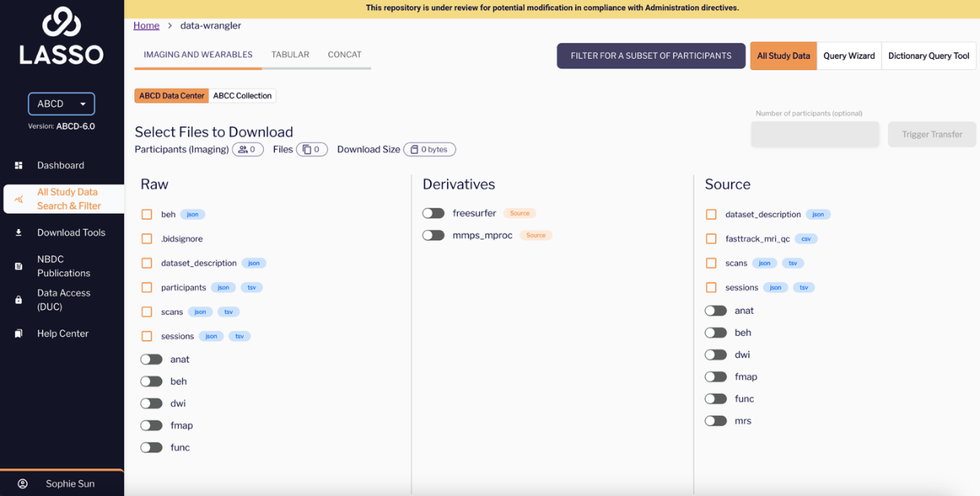Enable the Source mrs toggle
Screen dimensions: 980x496
point(715,421)
